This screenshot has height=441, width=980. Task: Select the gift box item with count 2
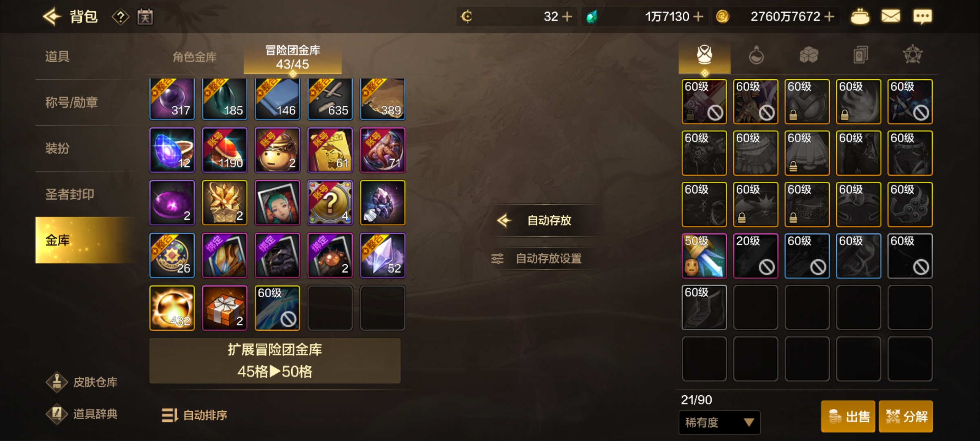pos(225,308)
